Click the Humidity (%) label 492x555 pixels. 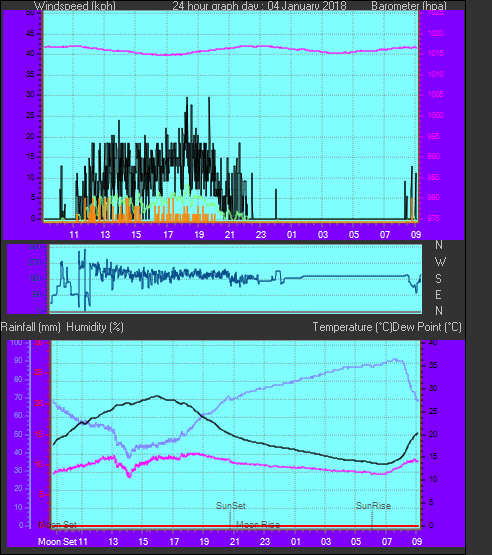click(95, 327)
